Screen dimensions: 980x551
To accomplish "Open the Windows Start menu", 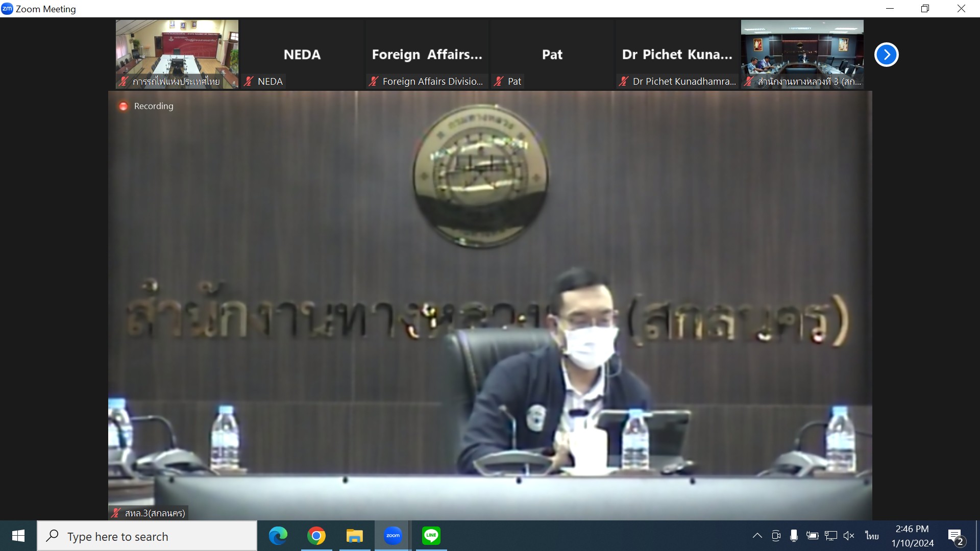I will tap(18, 536).
